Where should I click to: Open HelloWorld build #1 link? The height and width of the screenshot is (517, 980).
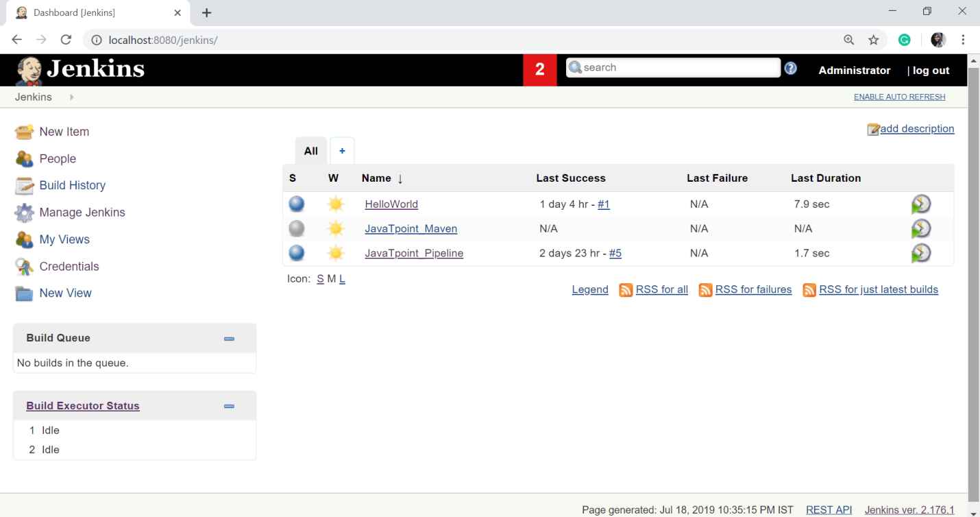point(604,204)
